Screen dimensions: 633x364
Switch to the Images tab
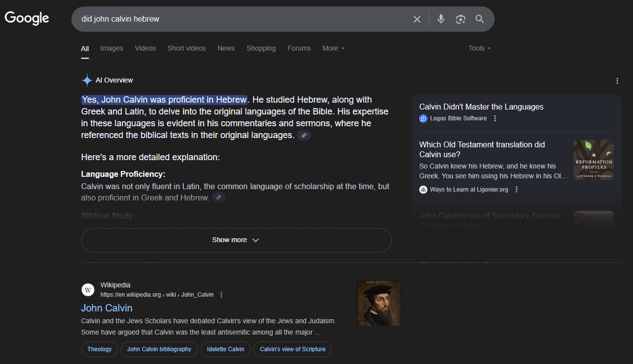pos(112,48)
